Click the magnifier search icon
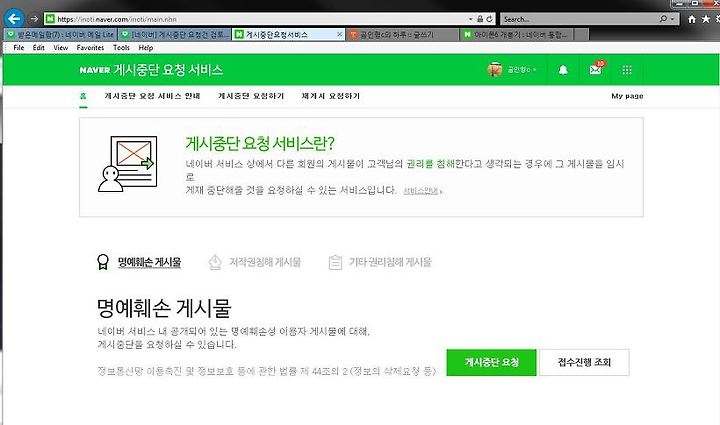This screenshot has height=425, width=720. (x=663, y=19)
